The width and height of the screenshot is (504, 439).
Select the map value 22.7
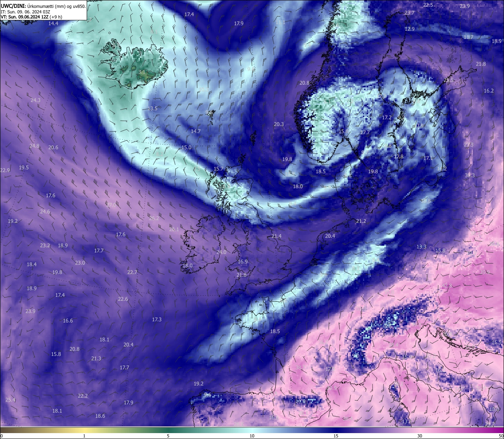click(x=132, y=272)
